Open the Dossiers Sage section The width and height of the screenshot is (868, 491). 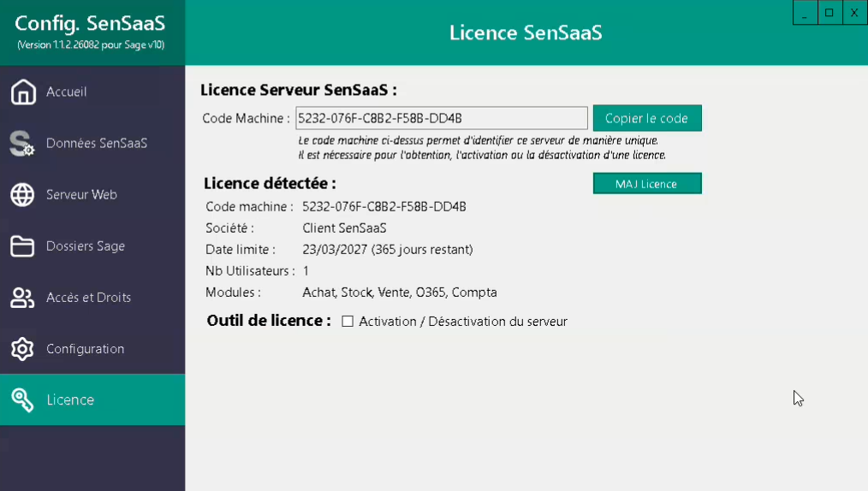[92, 246]
